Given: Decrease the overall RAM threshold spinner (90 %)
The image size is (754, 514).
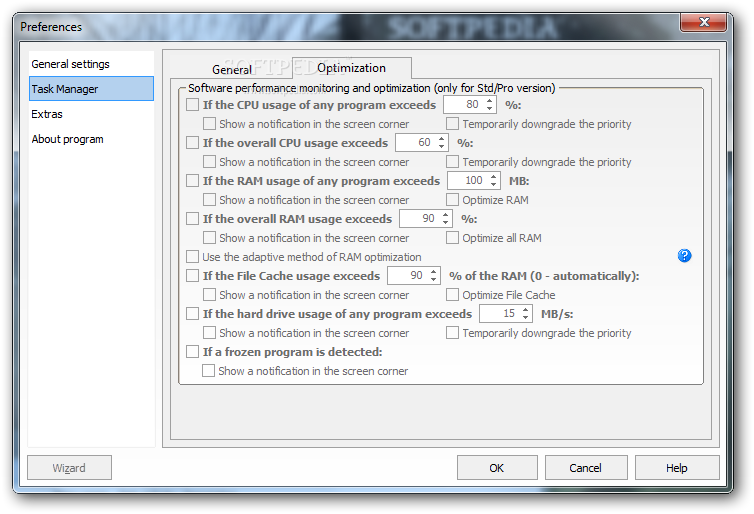Looking at the screenshot, I should click(x=445, y=222).
